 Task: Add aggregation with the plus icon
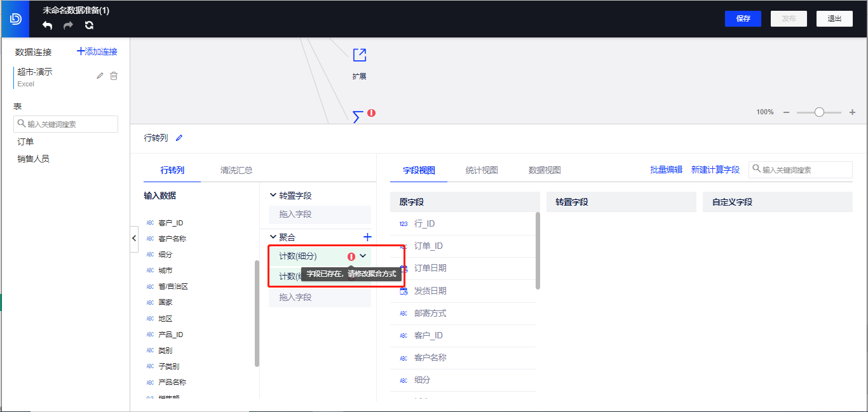pos(367,237)
